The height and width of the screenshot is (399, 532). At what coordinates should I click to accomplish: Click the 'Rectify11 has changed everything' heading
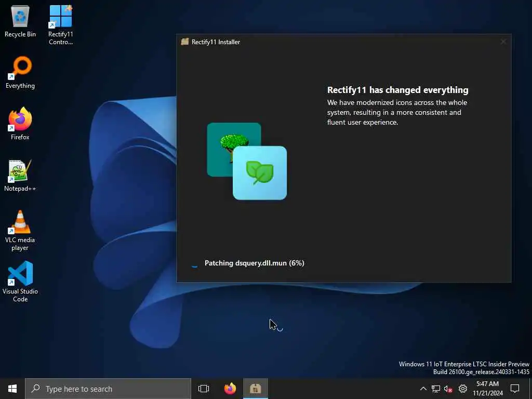click(x=397, y=90)
